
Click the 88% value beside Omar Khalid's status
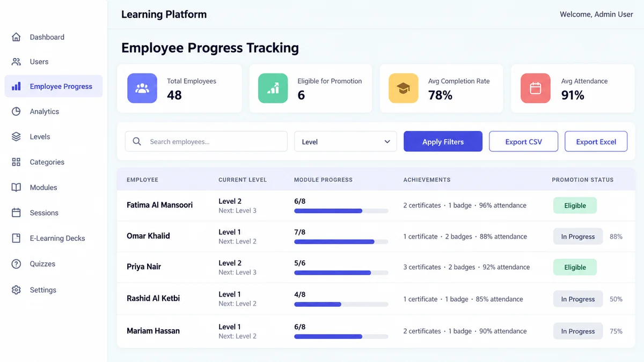(x=616, y=237)
